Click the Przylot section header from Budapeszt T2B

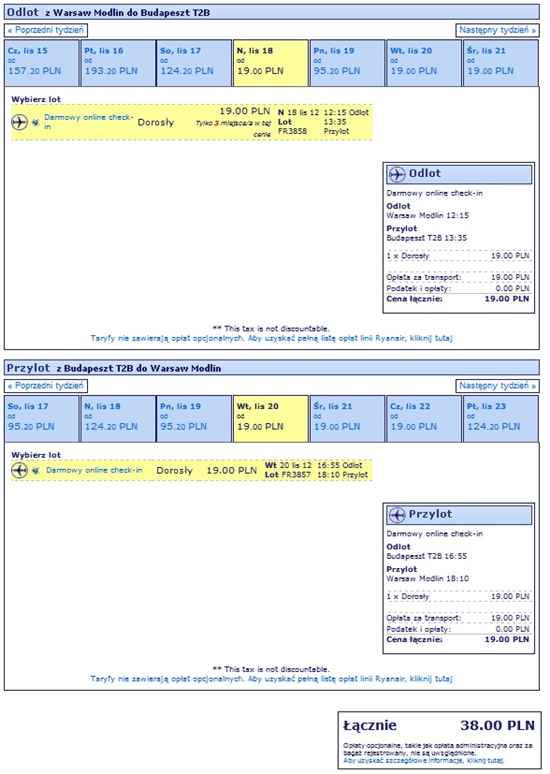(272, 368)
